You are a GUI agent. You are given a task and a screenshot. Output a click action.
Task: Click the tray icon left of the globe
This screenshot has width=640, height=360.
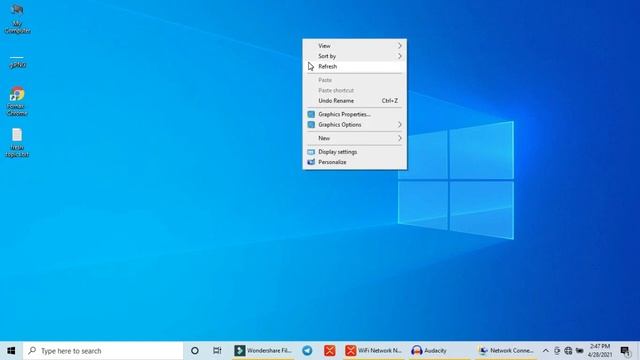click(557, 351)
